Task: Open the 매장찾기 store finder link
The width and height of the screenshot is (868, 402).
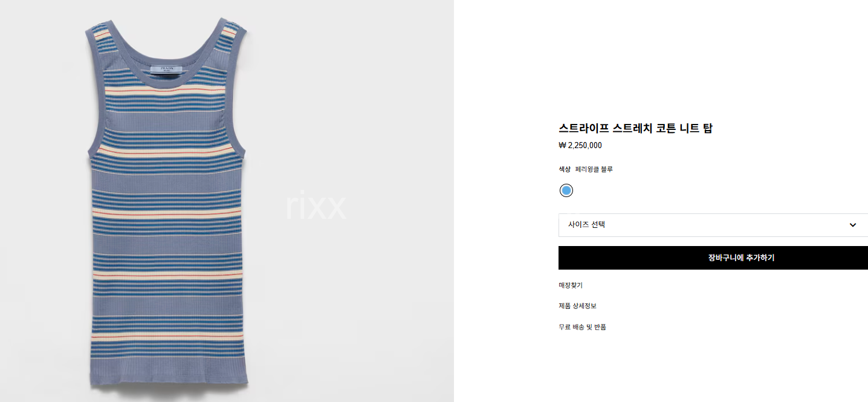Action: [571, 285]
